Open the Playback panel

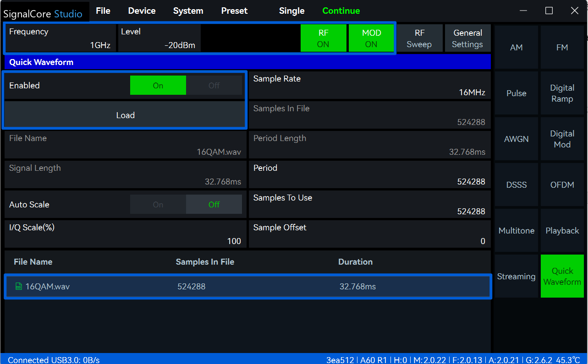tap(562, 230)
